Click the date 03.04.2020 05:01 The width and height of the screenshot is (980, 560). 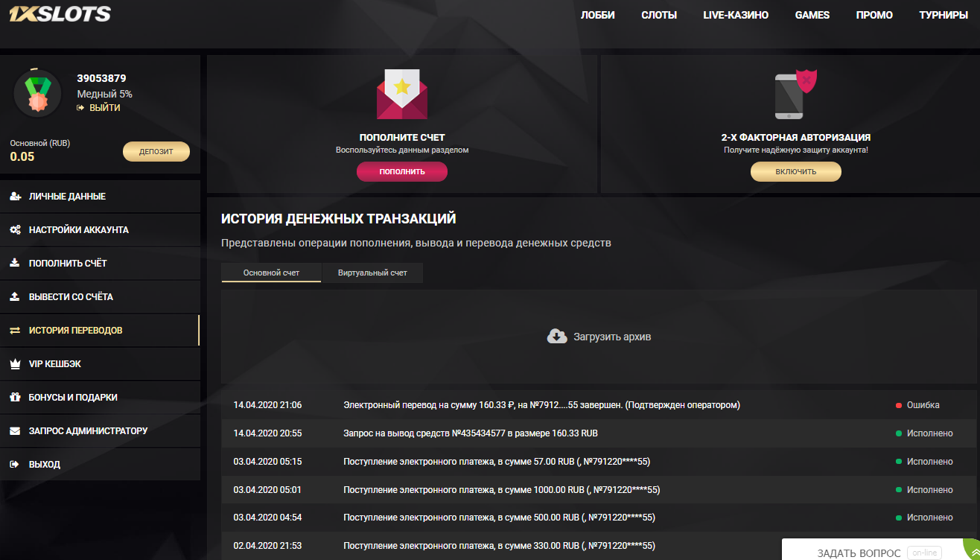click(267, 490)
